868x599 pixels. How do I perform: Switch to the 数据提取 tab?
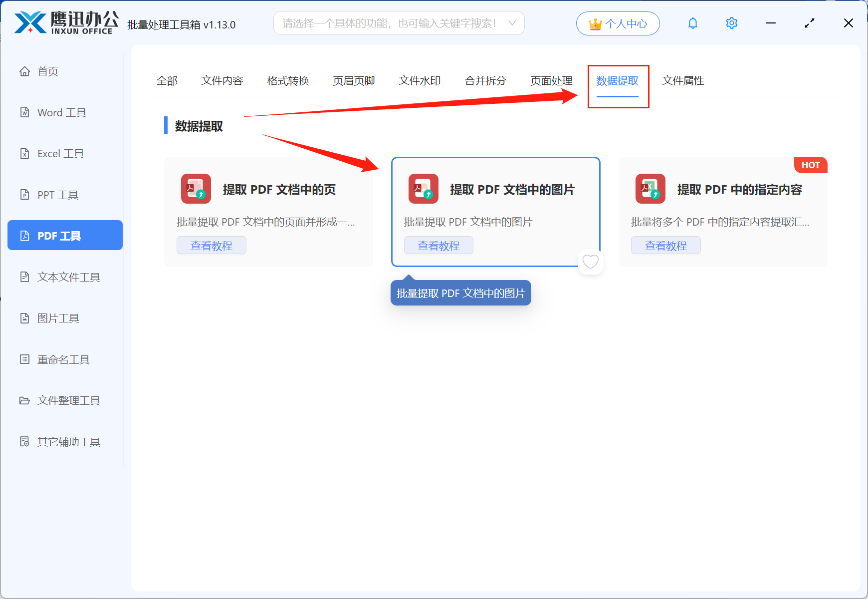pyautogui.click(x=618, y=81)
